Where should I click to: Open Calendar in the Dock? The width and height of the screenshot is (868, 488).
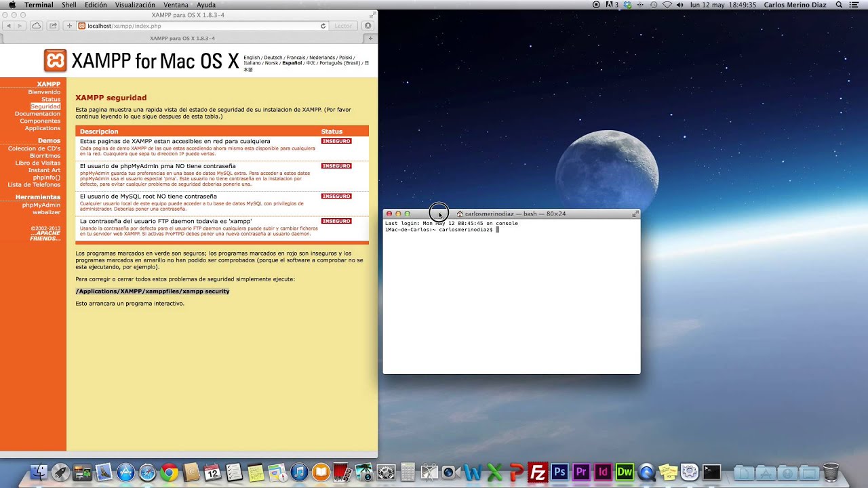point(212,472)
